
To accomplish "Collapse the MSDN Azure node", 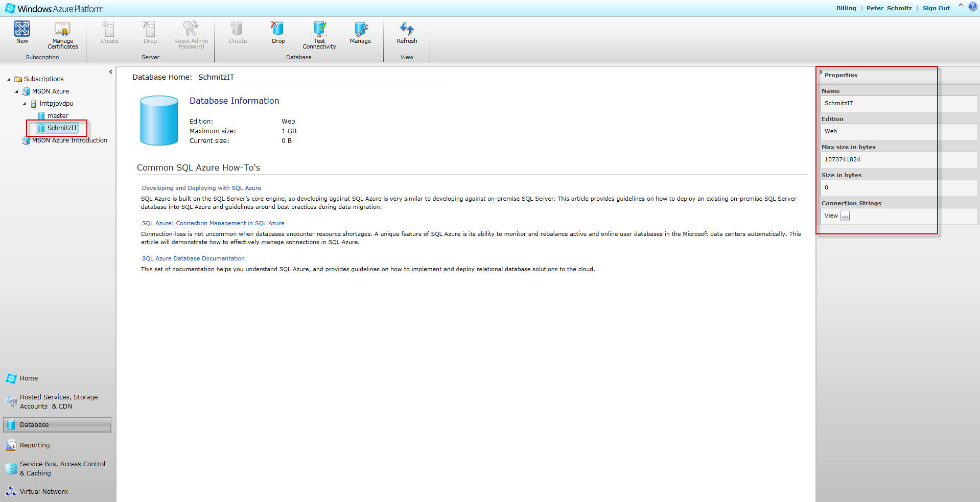I will [16, 92].
